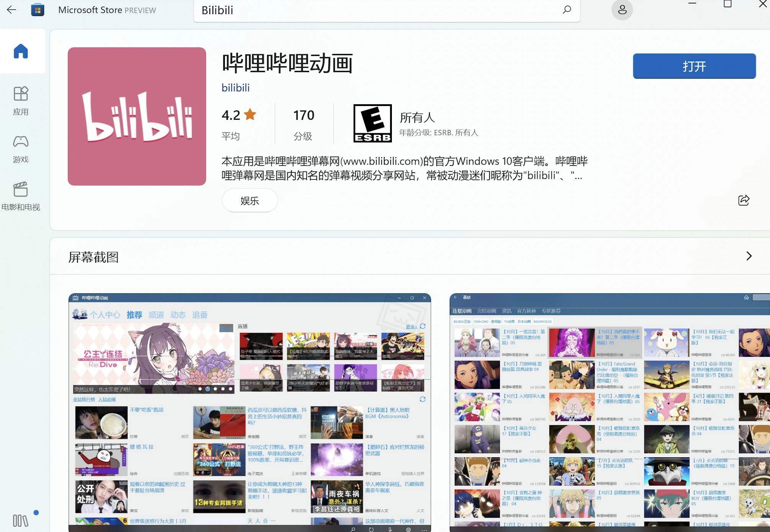Click inside the Bilibili search field
This screenshot has height=532, width=770.
point(345,10)
